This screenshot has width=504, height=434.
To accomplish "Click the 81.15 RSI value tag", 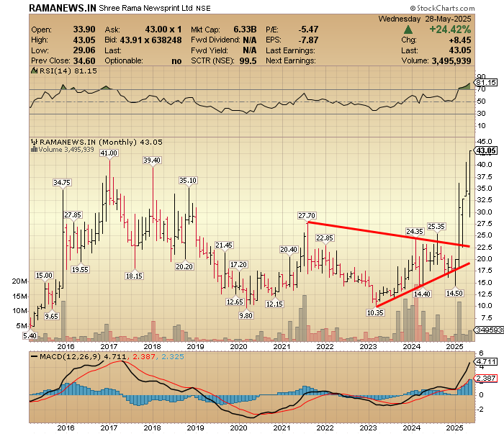I will pos(486,83).
